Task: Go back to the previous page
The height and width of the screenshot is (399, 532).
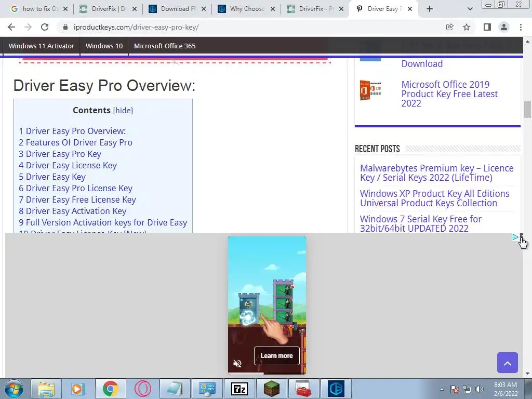Action: click(x=11, y=27)
